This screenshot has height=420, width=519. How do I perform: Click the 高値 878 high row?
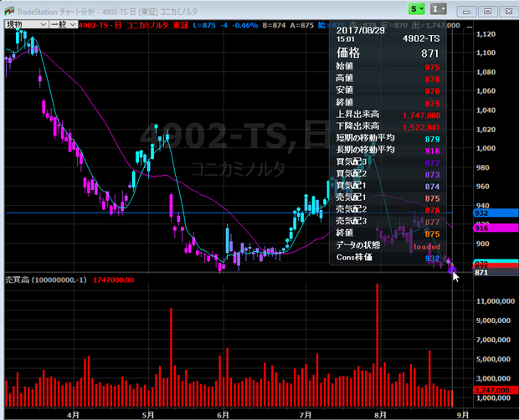click(x=388, y=79)
